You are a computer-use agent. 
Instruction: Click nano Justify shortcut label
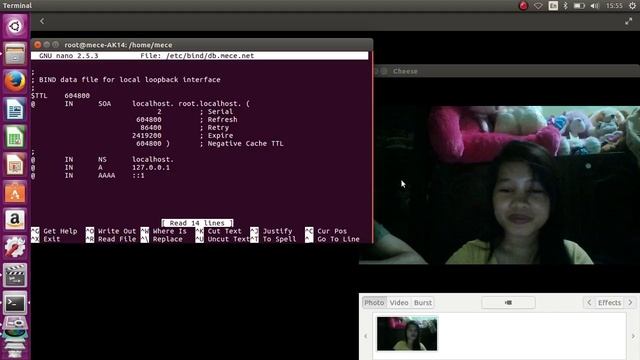coord(277,231)
